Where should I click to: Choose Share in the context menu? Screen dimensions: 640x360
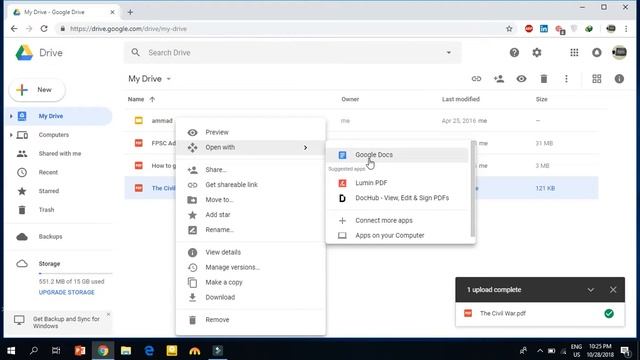[251, 170]
